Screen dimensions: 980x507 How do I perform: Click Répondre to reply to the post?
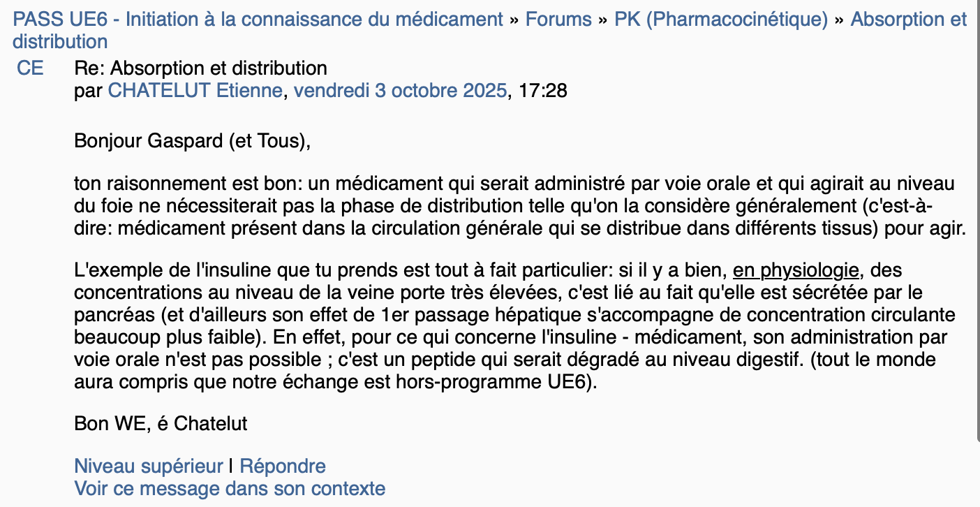tap(283, 466)
